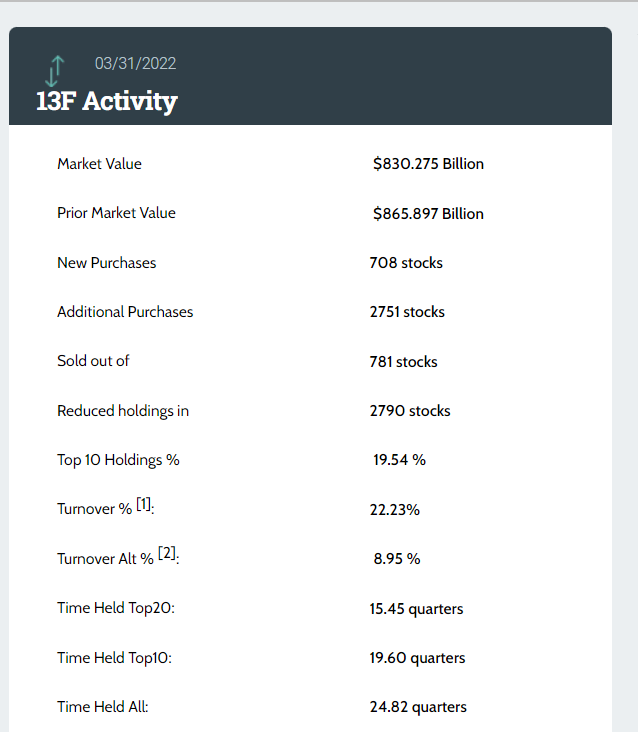Click the Reduced holdings in label
638x732 pixels.
coord(123,411)
